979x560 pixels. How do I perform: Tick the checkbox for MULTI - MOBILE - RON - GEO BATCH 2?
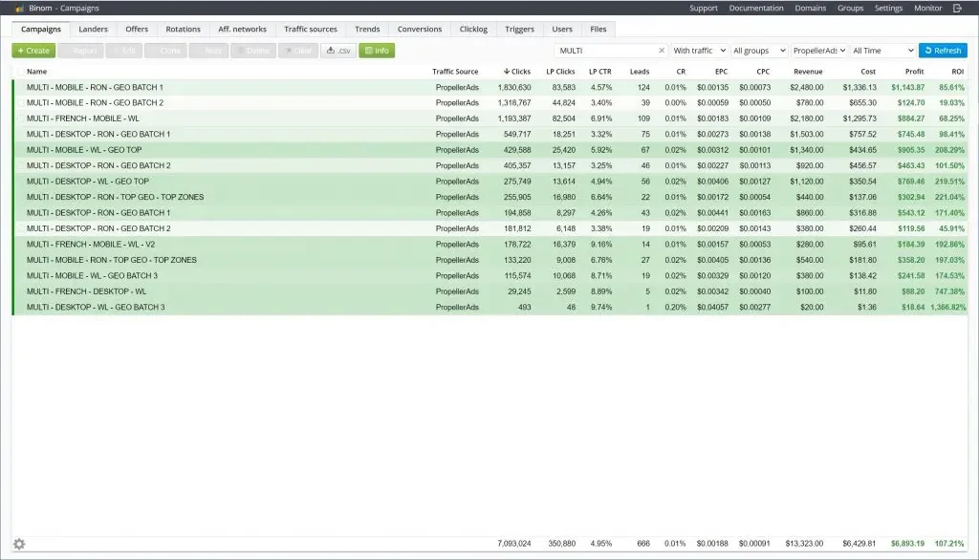[x=21, y=102]
